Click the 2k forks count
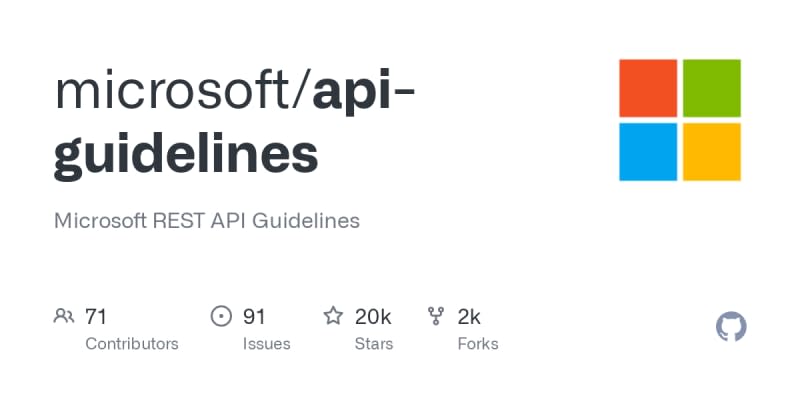The image size is (800, 400). click(x=469, y=317)
